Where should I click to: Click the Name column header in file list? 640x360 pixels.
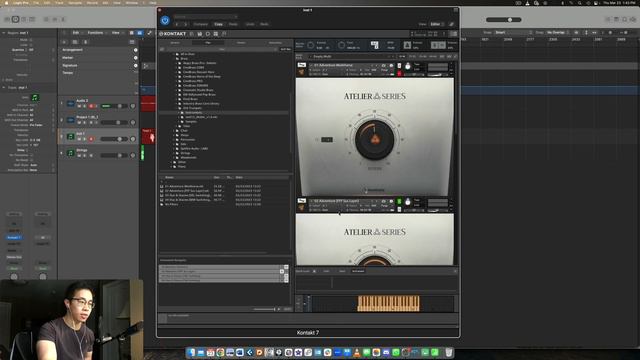[169, 178]
